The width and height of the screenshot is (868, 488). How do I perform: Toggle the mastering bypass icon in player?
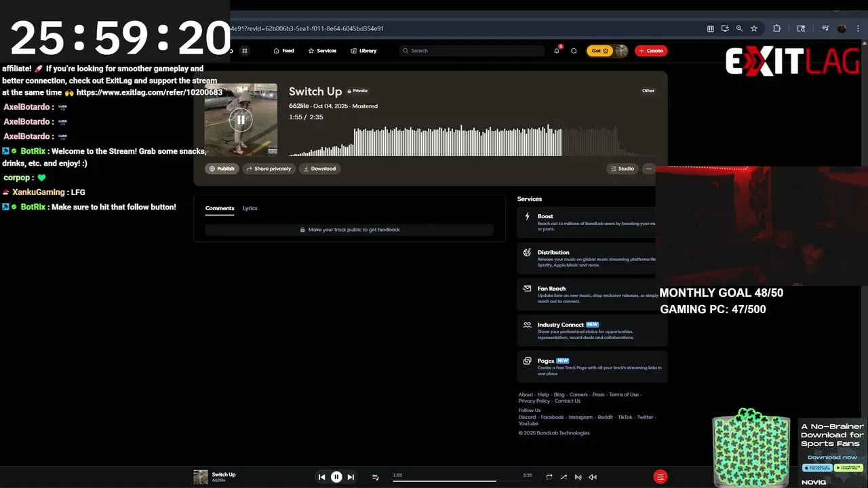pos(578,477)
